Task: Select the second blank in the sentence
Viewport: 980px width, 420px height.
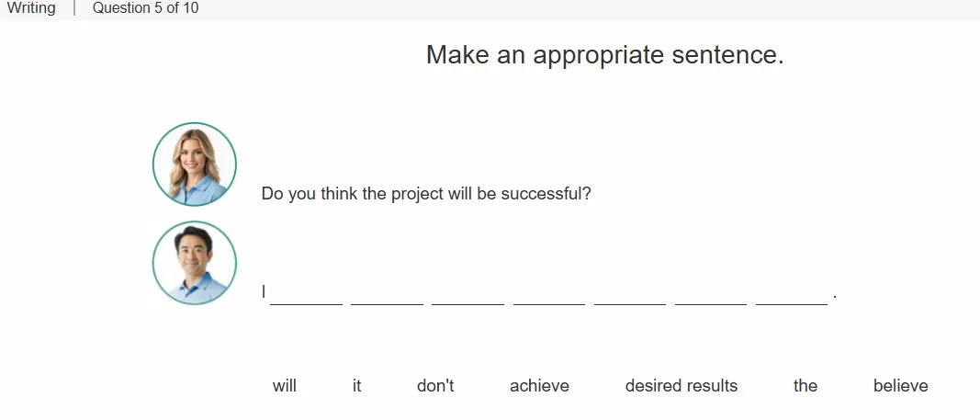Action: coord(387,295)
